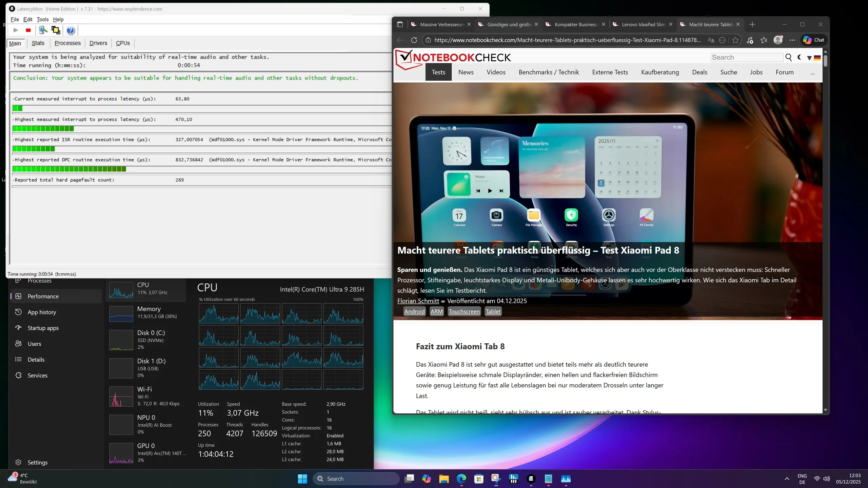
Task: Open the language dropdown beside German flag
Action: coord(809,58)
